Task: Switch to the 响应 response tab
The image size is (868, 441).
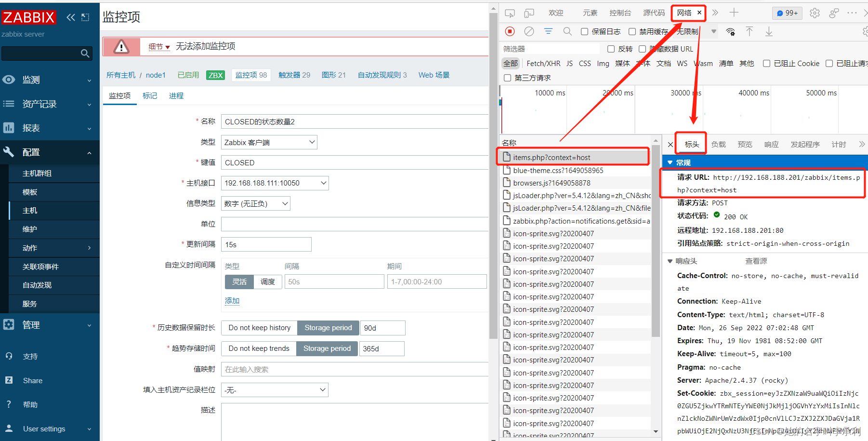Action: point(771,144)
